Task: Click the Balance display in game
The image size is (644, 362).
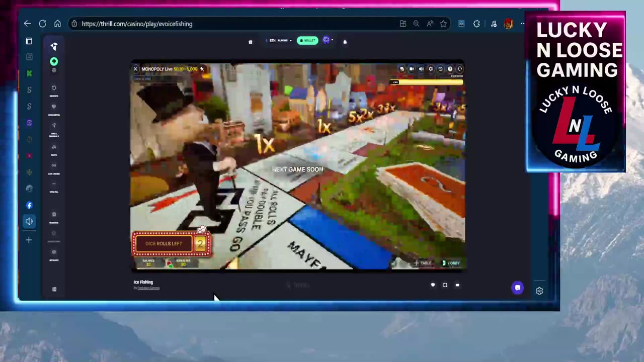Action: pyautogui.click(x=148, y=262)
